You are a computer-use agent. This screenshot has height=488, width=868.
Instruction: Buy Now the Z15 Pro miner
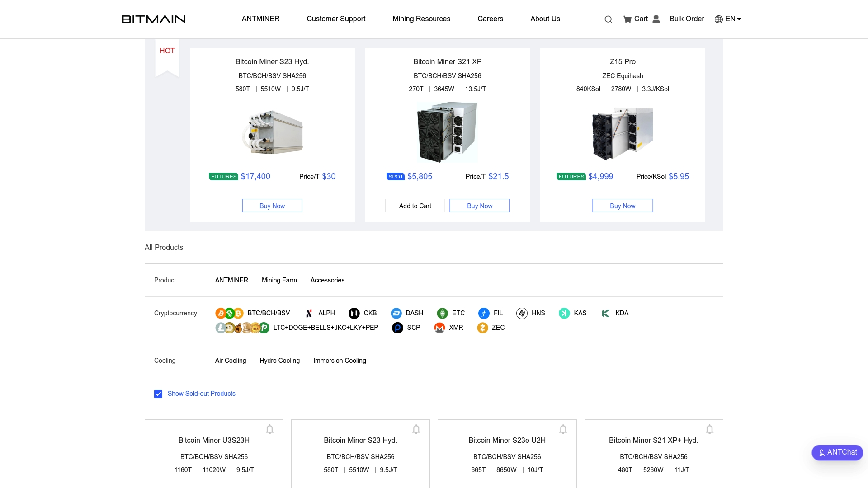pos(623,206)
